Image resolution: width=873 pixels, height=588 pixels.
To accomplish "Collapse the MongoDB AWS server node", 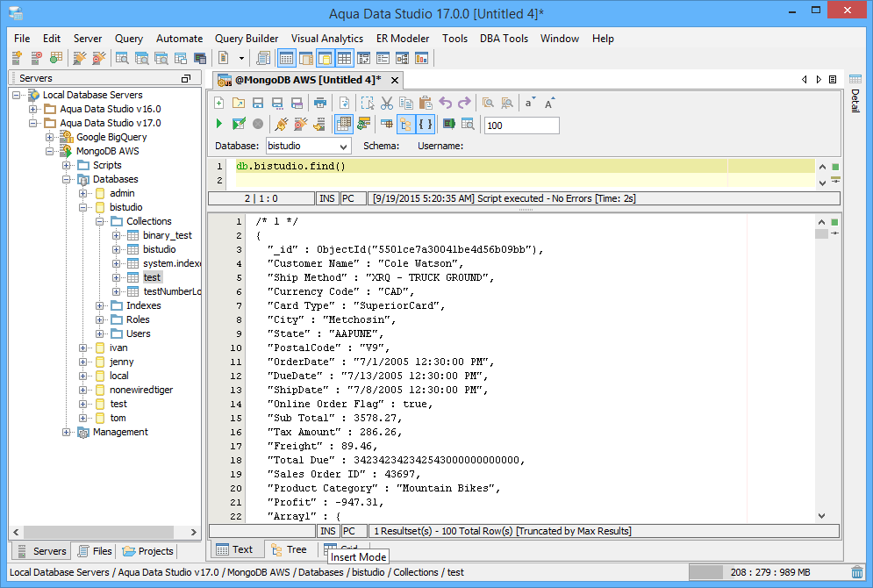I will click(49, 151).
